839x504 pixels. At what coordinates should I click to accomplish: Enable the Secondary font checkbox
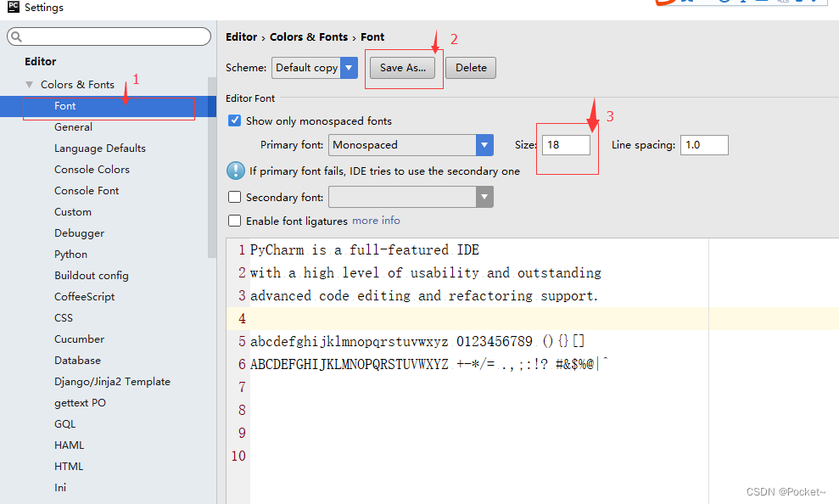pyautogui.click(x=234, y=197)
